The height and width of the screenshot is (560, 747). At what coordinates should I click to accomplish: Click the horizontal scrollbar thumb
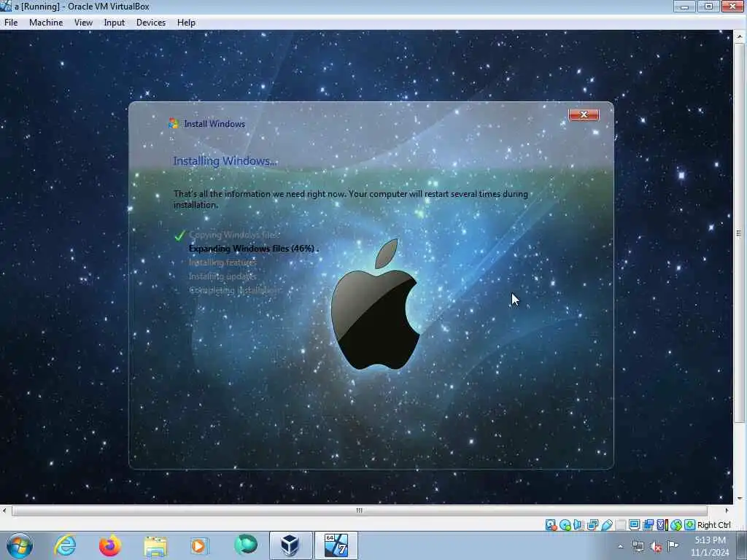click(x=359, y=510)
